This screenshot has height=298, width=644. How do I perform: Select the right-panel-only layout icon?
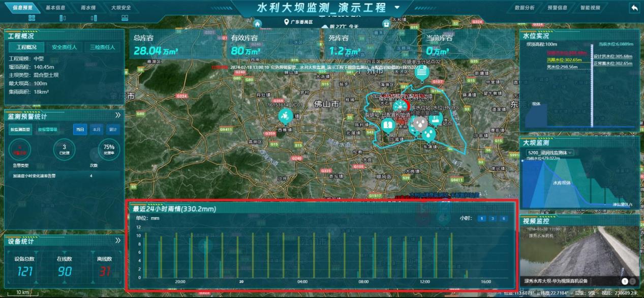coord(94,18)
